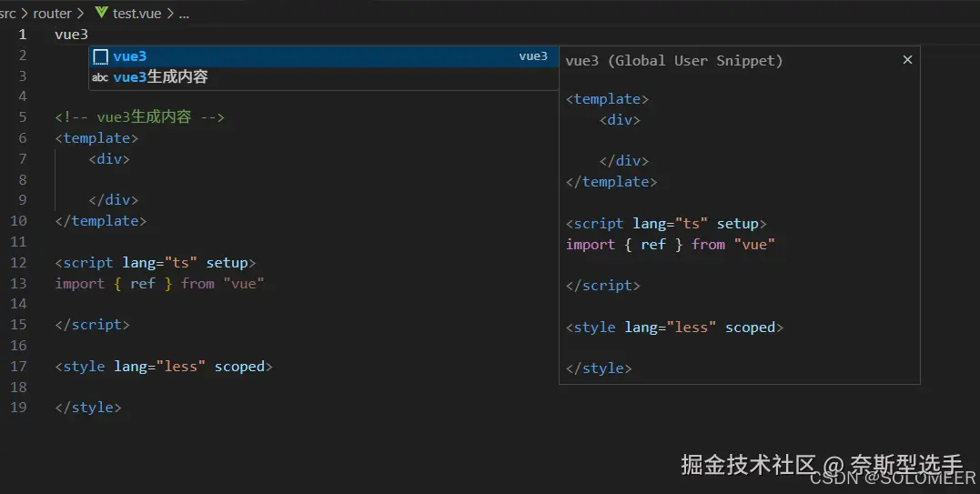The image size is (980, 494).
Task: Click the <!-- vue3生成内容 --> comment on line 5
Action: coord(139,116)
